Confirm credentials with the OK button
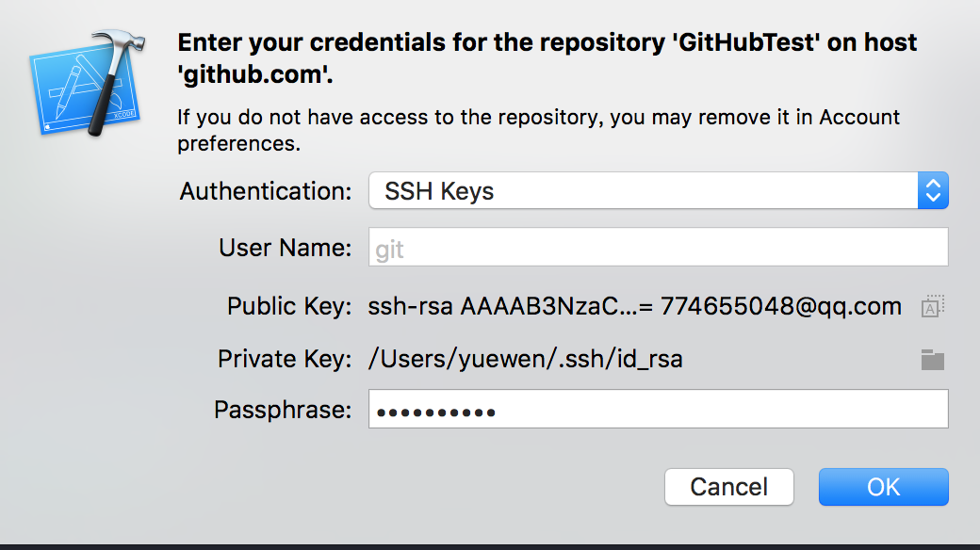The image size is (980, 550). coord(883,487)
